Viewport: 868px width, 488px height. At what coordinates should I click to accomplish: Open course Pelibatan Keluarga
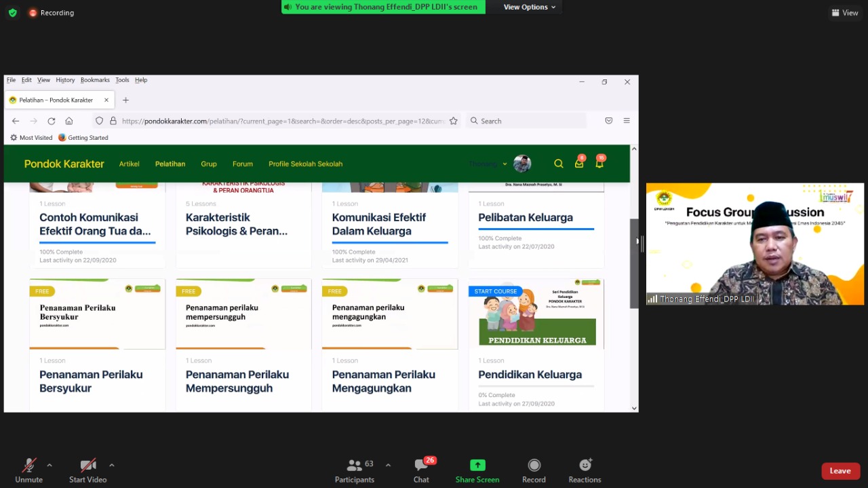(x=526, y=217)
